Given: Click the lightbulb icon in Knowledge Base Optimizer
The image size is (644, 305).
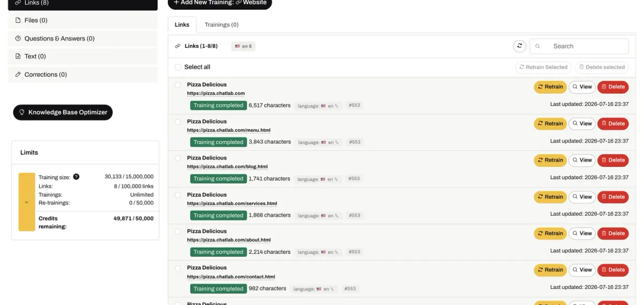Looking at the screenshot, I should 22,112.
